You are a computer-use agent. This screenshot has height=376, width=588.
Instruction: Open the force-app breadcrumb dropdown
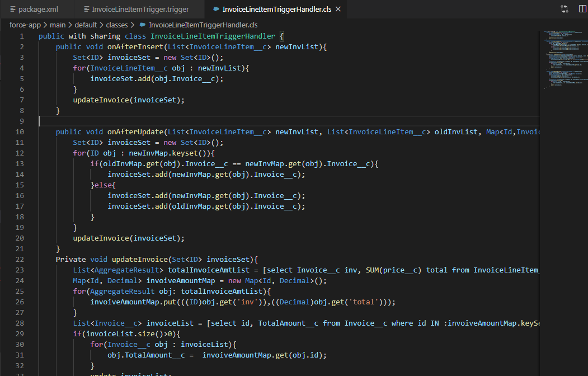[25, 25]
